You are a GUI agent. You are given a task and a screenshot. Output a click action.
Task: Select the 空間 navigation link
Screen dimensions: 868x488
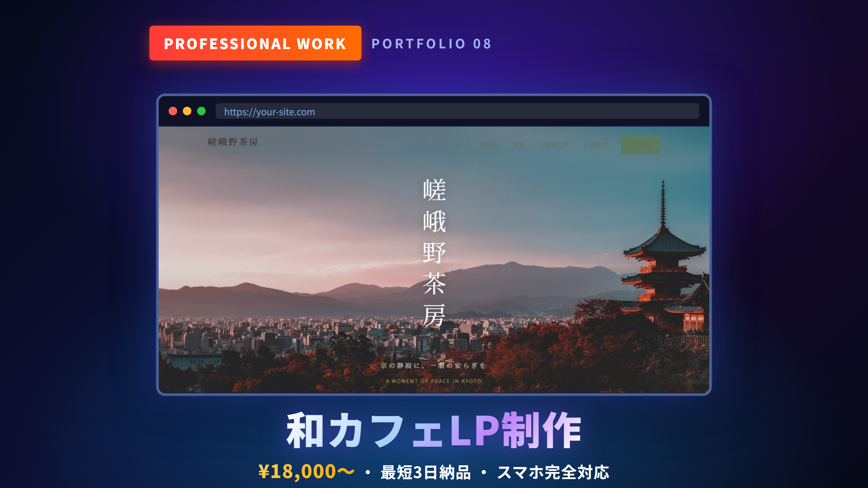click(x=519, y=145)
